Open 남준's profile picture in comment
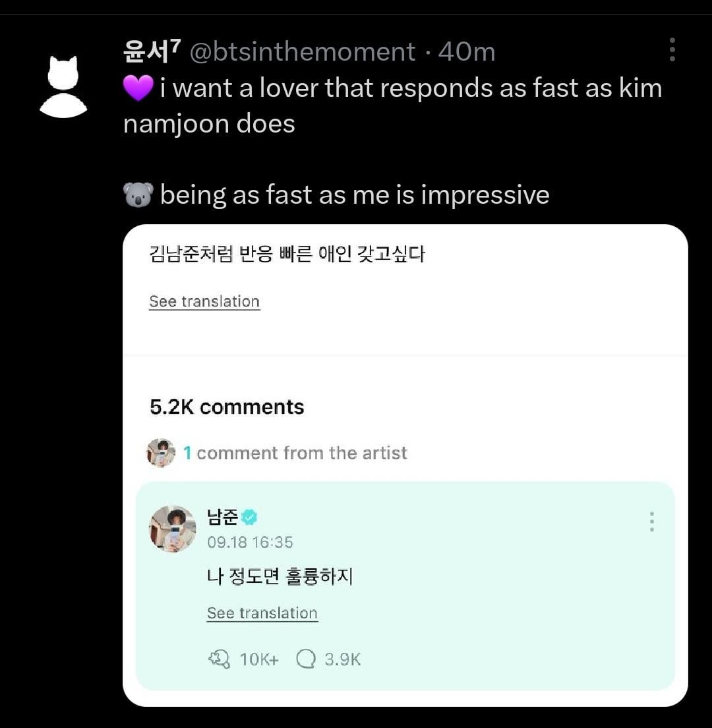This screenshot has height=728, width=712. pos(173,529)
